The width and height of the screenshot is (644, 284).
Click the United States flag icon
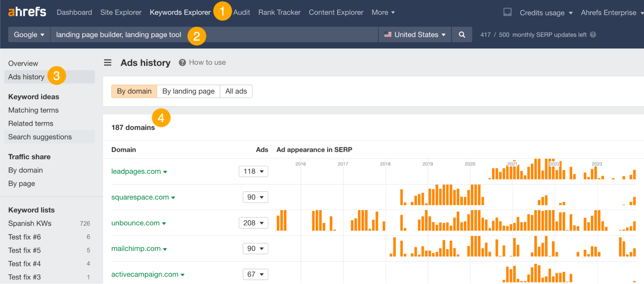(x=388, y=34)
